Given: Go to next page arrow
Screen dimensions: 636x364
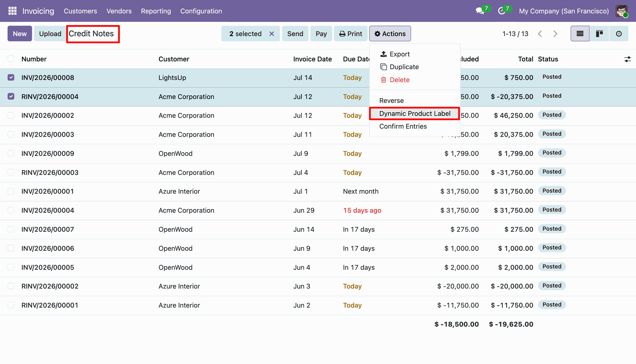Looking at the screenshot, I should click(x=556, y=34).
